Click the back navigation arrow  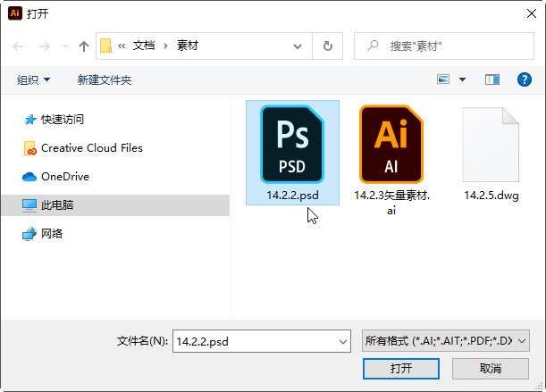point(18,46)
